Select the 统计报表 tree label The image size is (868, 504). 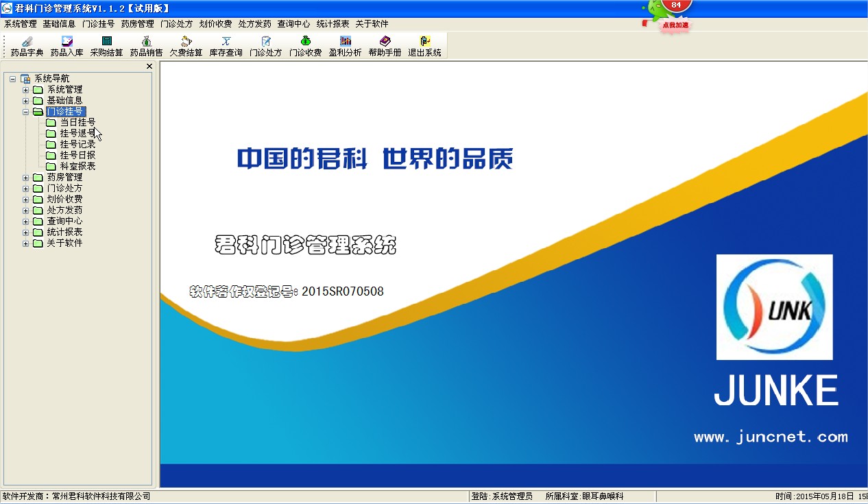(64, 232)
